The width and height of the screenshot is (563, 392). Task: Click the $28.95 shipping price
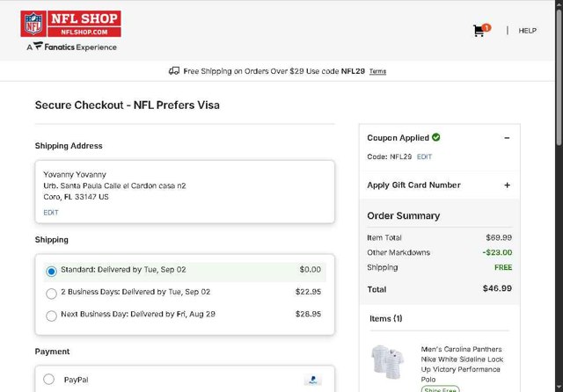click(308, 314)
